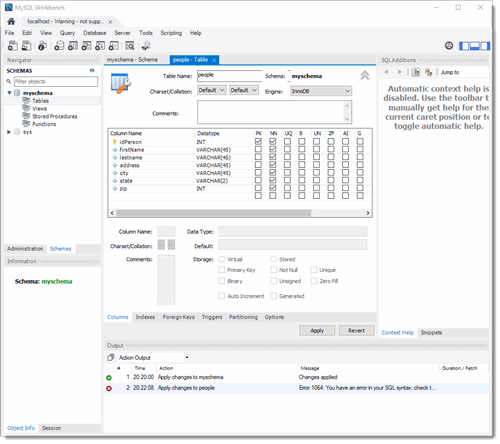Toggle the bottom output panel icon

pos(474,46)
